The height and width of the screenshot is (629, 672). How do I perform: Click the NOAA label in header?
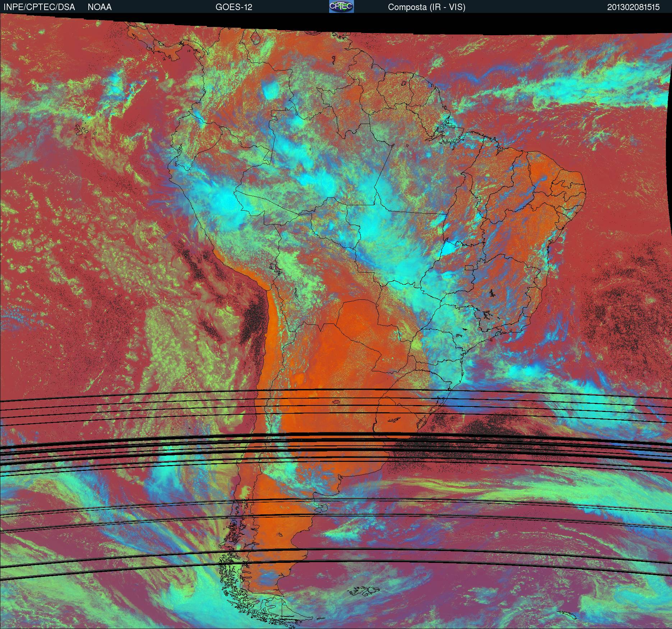coord(100,7)
